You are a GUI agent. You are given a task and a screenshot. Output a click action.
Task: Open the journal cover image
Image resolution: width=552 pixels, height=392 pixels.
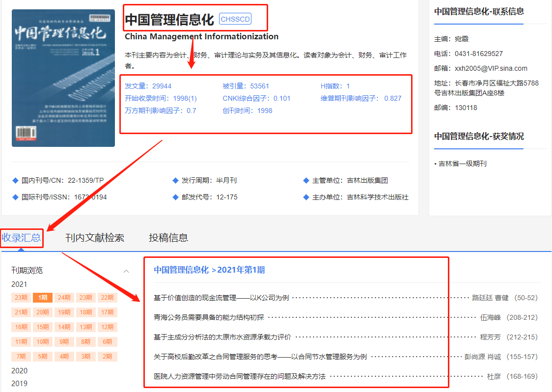click(63, 78)
